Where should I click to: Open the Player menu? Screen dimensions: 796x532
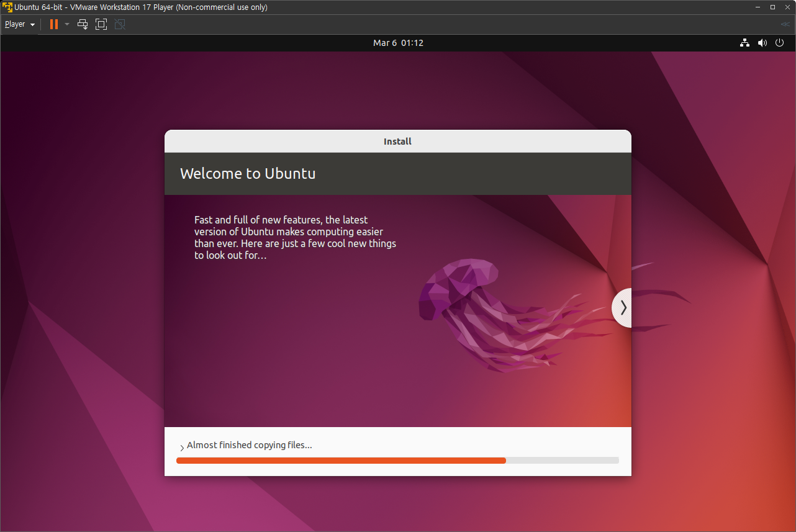click(x=20, y=24)
